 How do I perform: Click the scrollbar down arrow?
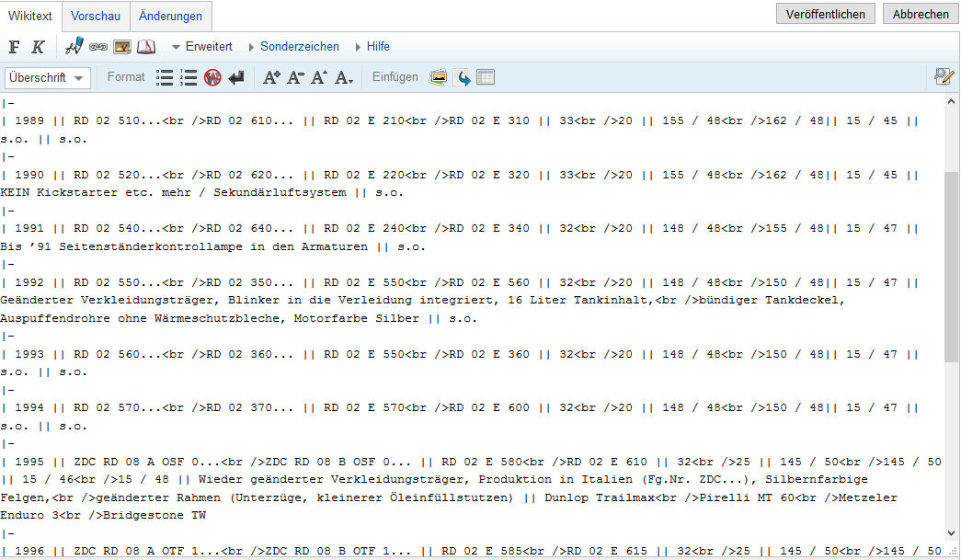951,533
